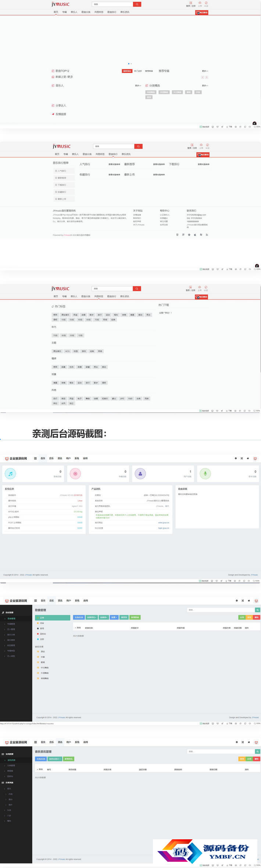
Task: Open 用户 menu in the admin dashboard top bar
Action: click(x=68, y=458)
